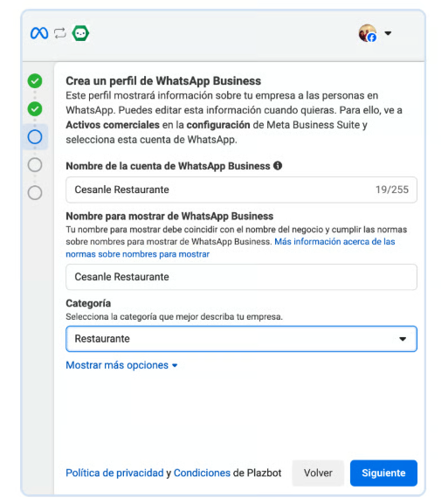Open the Condiciones link
The image size is (448, 504).
pos(202,473)
